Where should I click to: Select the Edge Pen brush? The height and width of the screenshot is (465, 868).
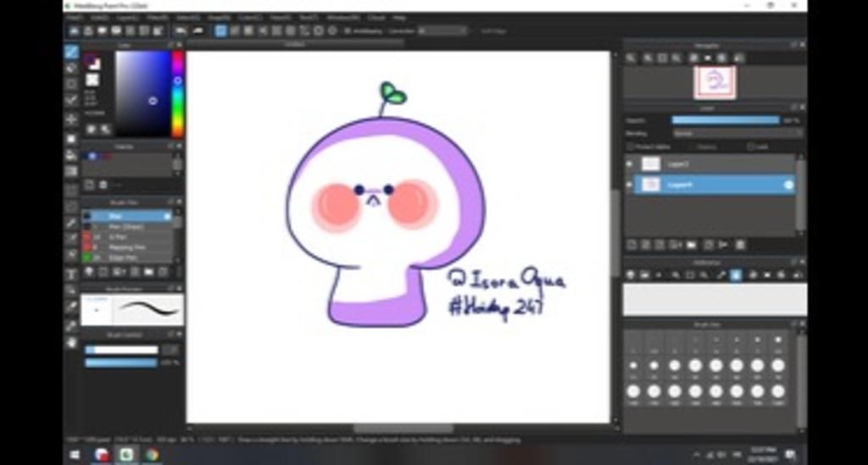(x=127, y=257)
